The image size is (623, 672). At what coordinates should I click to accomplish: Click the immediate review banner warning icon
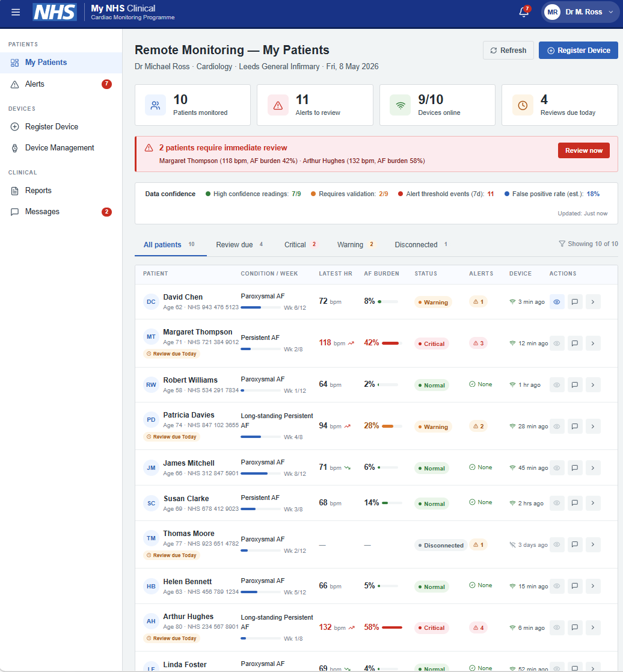tap(149, 148)
